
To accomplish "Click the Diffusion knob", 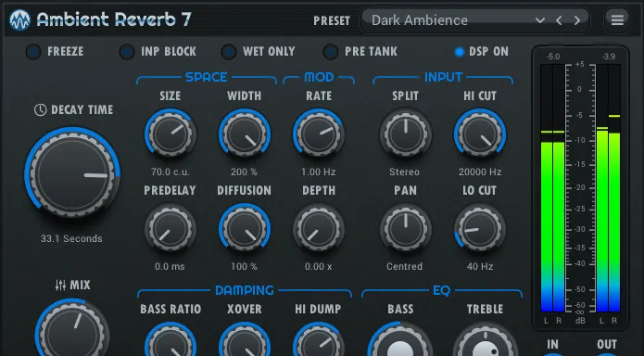I will (x=245, y=229).
